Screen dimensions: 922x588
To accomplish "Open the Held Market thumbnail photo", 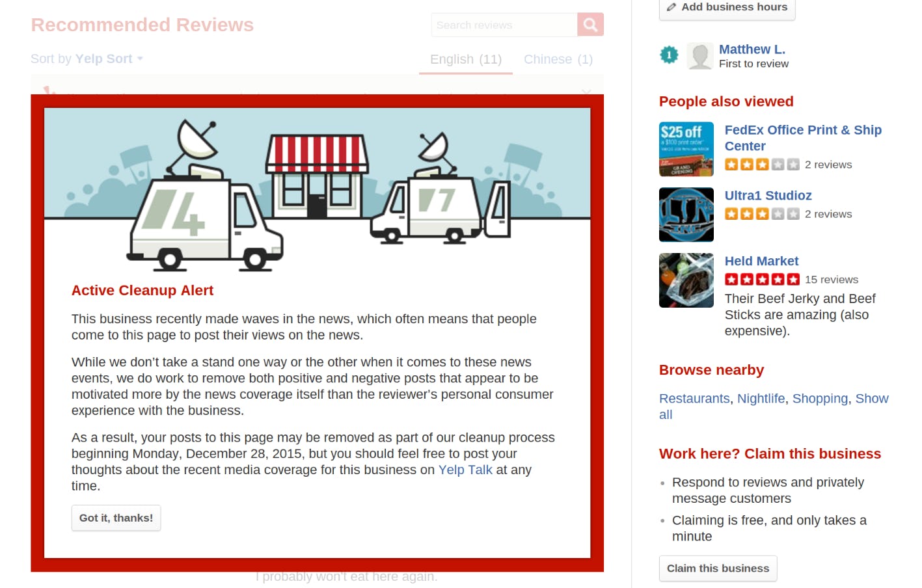I will tap(686, 280).
